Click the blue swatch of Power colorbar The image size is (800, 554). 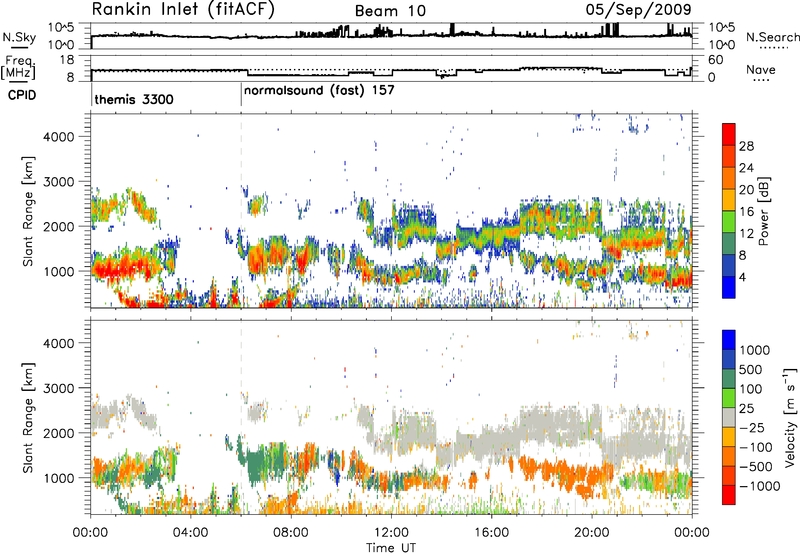[x=729, y=287]
